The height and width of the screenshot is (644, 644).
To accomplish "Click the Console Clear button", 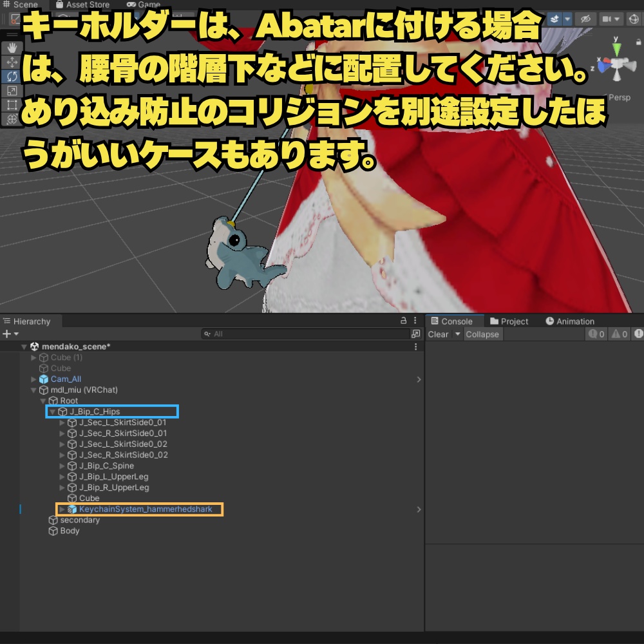I will click(x=438, y=334).
